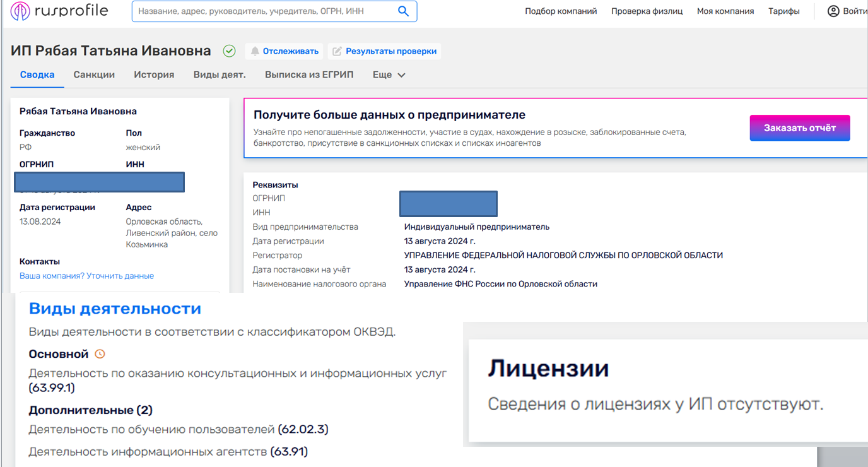Click the Контакты heading

click(40, 261)
